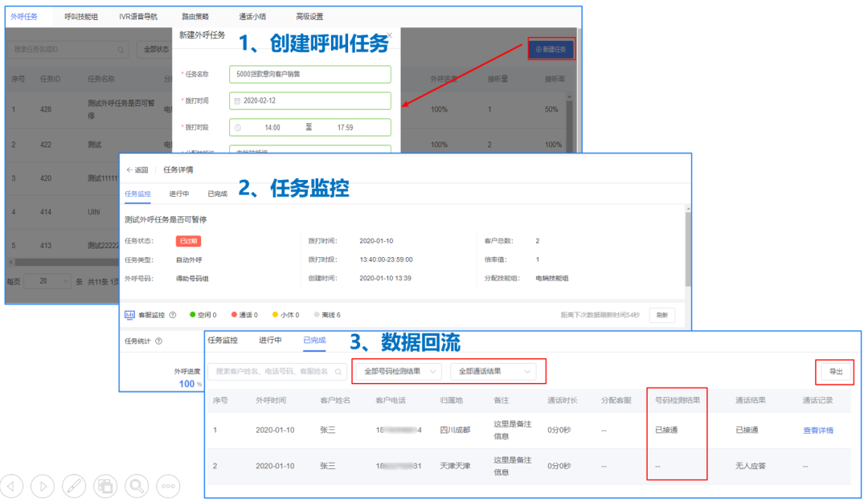
Task: Click the 导出 export button
Action: coord(836,372)
